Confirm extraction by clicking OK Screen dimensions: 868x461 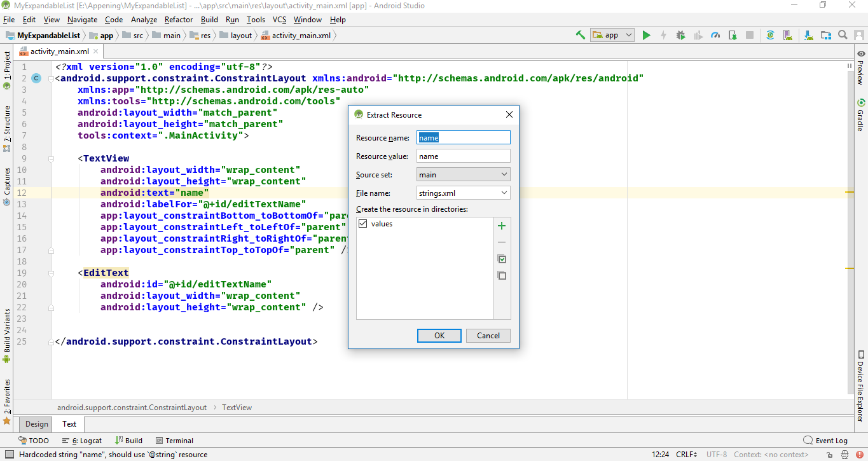pos(439,335)
